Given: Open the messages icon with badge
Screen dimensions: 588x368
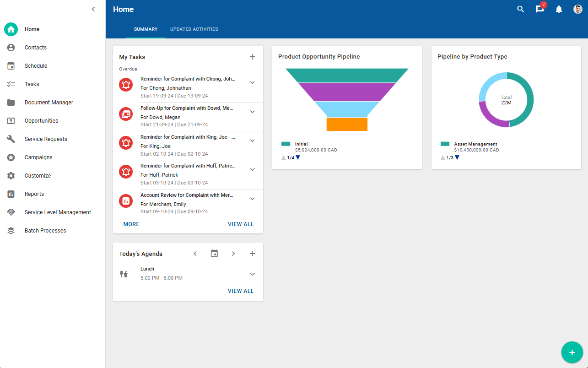Looking at the screenshot, I should [x=540, y=9].
